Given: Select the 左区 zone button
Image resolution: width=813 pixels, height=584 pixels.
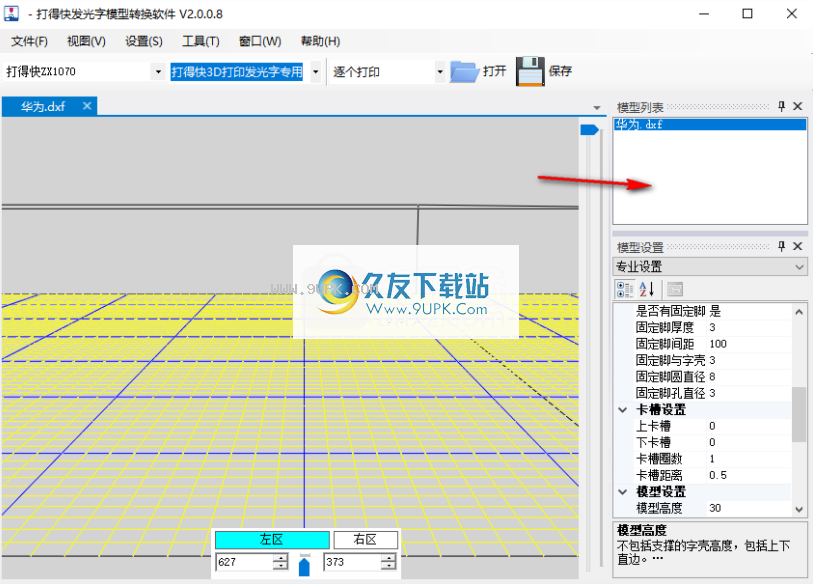Looking at the screenshot, I should pyautogui.click(x=272, y=540).
